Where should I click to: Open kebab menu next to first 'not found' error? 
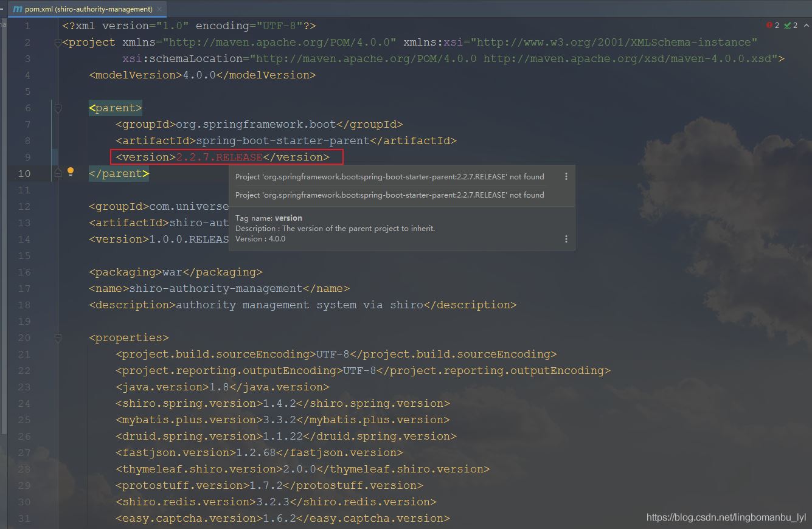(x=566, y=176)
